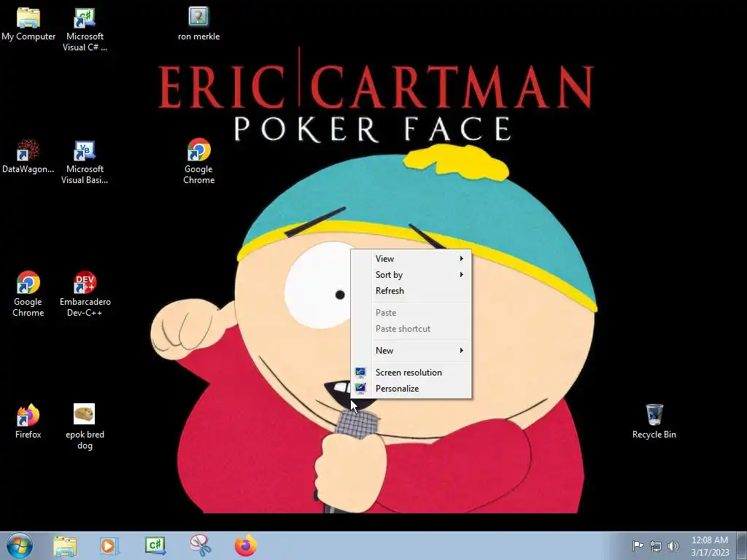
Task: Select the ron merkle desktop icon
Action: pyautogui.click(x=198, y=24)
